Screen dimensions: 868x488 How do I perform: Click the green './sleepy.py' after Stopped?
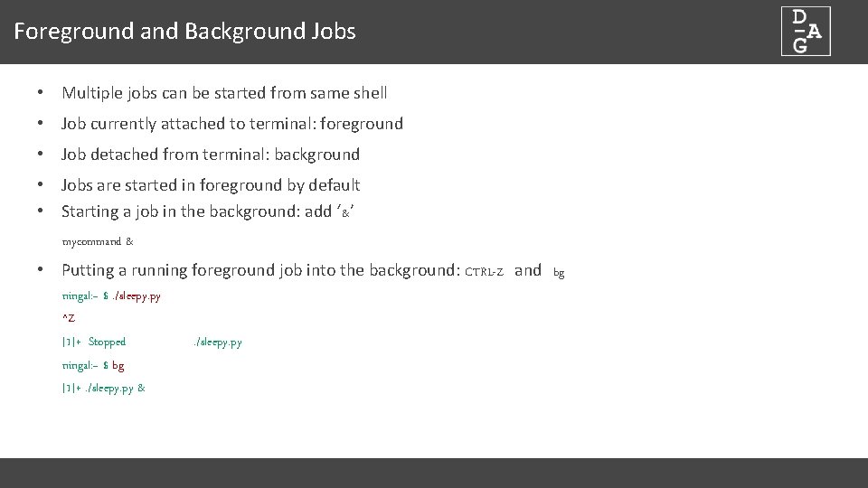(218, 343)
